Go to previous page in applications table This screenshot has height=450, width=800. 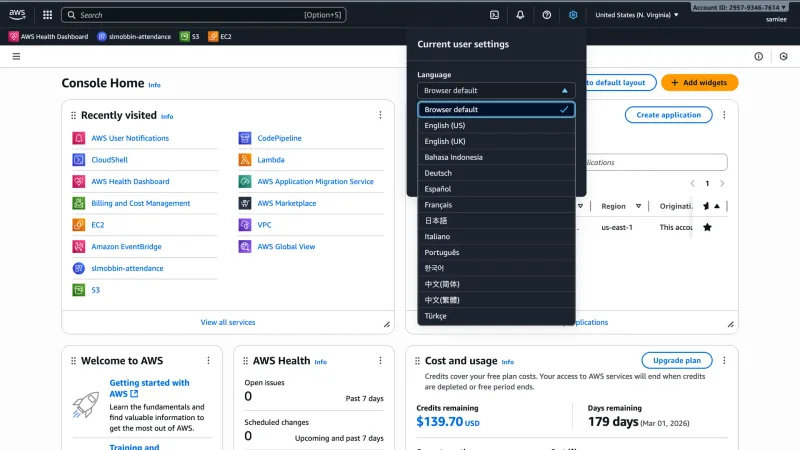[x=692, y=183]
